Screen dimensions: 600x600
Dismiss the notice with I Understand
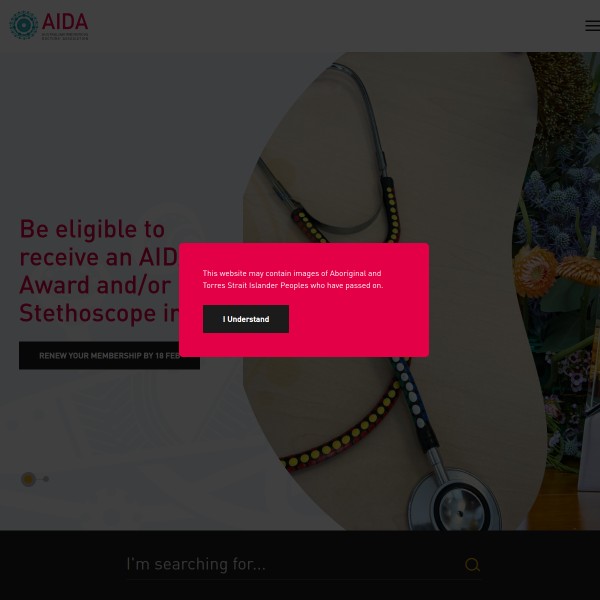246,319
